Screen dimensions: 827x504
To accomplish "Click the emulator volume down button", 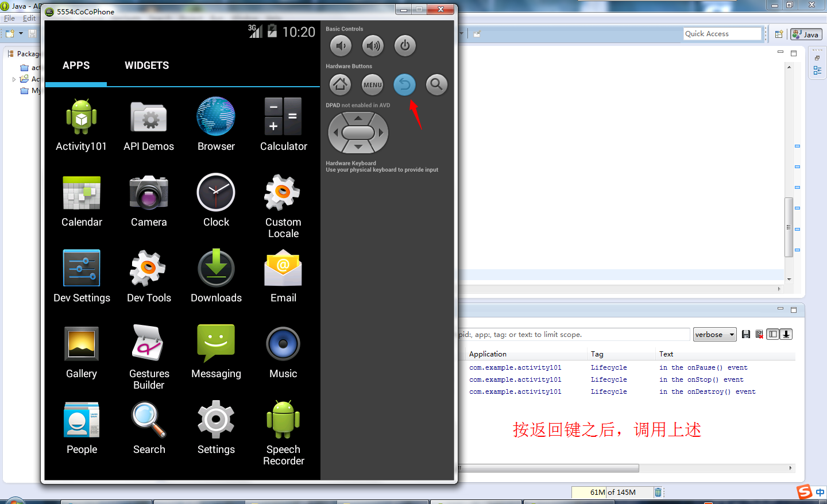I will point(341,45).
